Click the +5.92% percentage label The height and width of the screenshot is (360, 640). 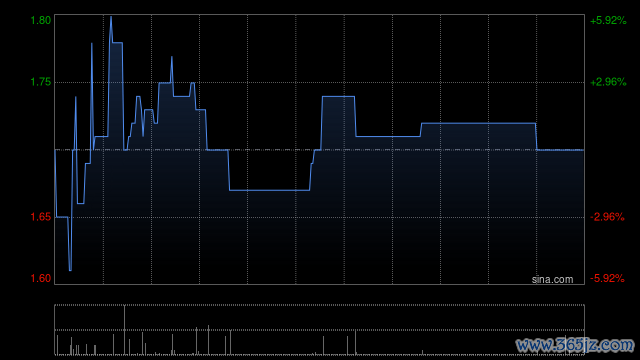[608, 20]
